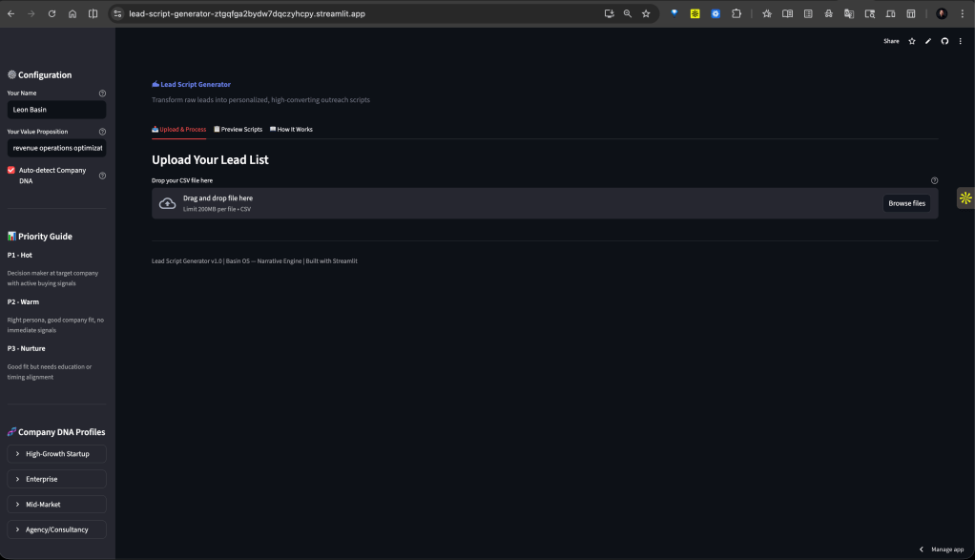The image size is (975, 560).
Task: Click the Streamlit edit pencil icon
Action: (928, 41)
